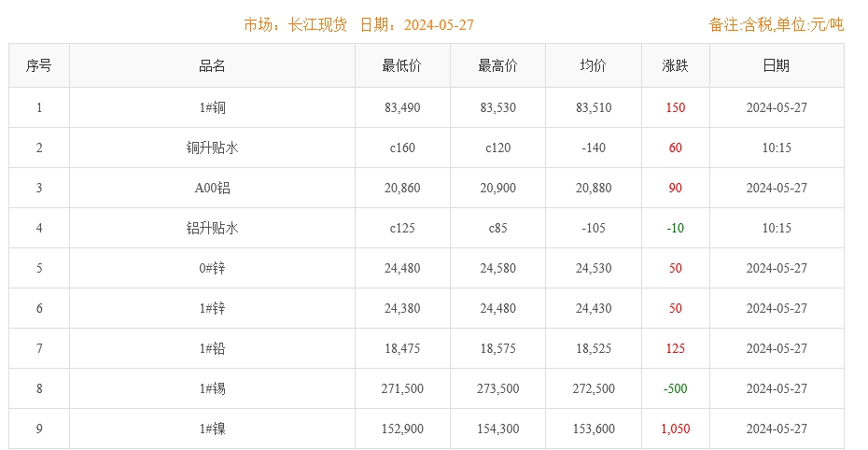This screenshot has height=450, width=868.
Task: Select the -500 price change value
Action: tap(675, 388)
